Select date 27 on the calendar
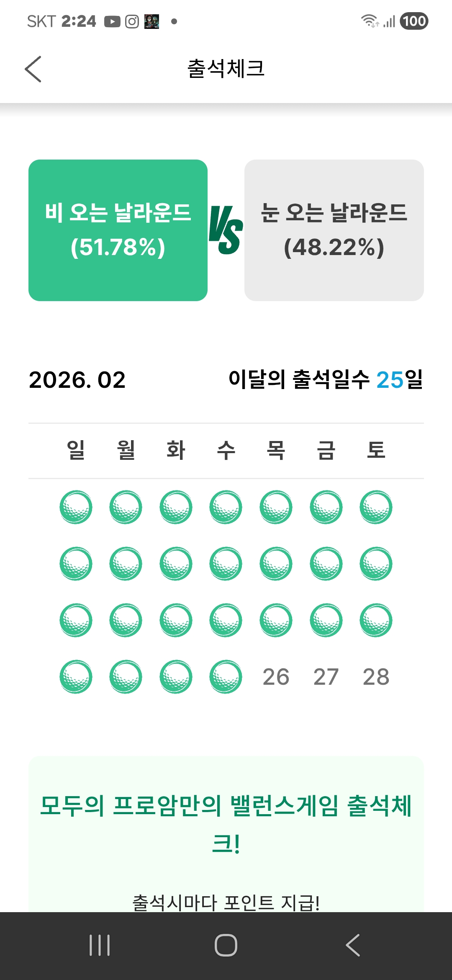 tap(326, 677)
